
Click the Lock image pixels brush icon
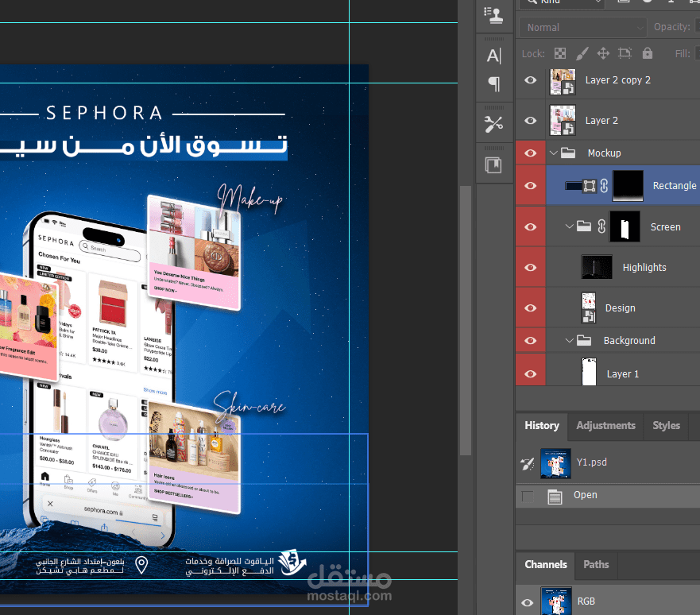pyautogui.click(x=582, y=53)
